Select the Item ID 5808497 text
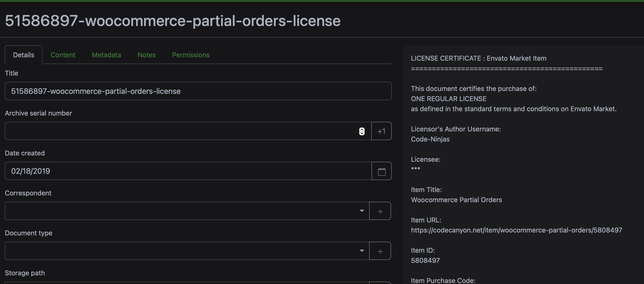 [425, 260]
